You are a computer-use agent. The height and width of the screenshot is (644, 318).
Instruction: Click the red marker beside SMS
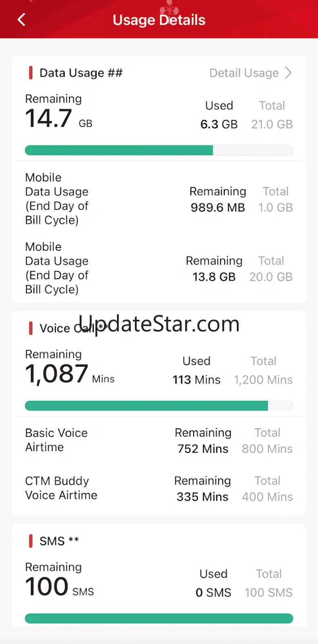(x=31, y=541)
